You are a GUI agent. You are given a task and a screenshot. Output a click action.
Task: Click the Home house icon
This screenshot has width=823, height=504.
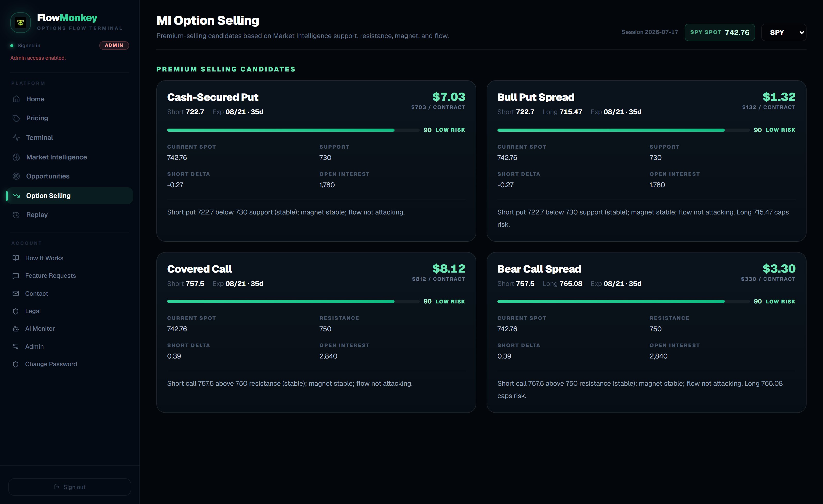coord(16,99)
